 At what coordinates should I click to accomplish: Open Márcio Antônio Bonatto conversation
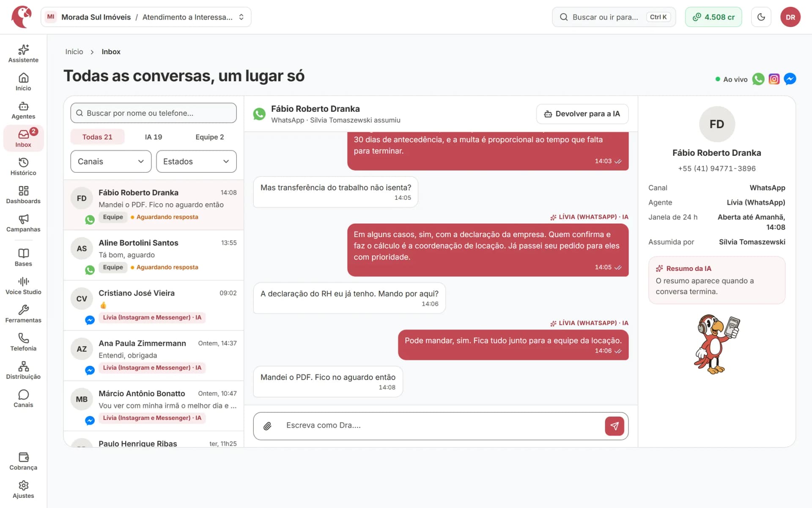[154, 406]
